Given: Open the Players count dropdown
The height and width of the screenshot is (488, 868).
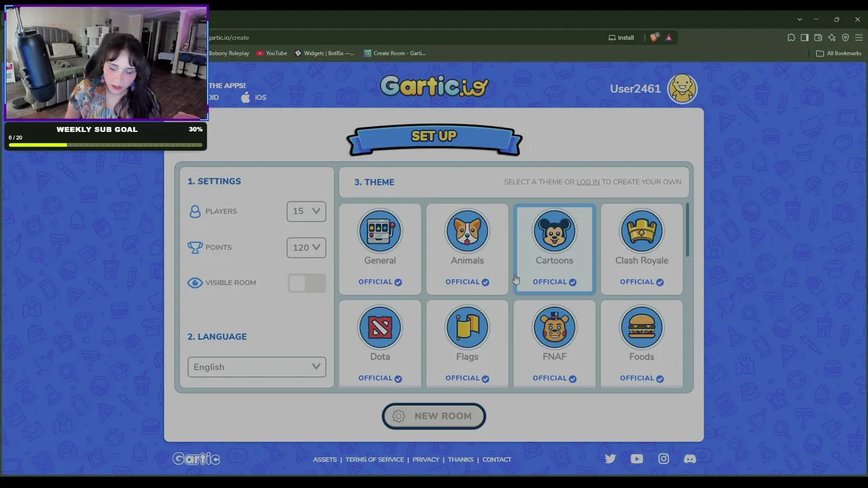Looking at the screenshot, I should pyautogui.click(x=307, y=211).
